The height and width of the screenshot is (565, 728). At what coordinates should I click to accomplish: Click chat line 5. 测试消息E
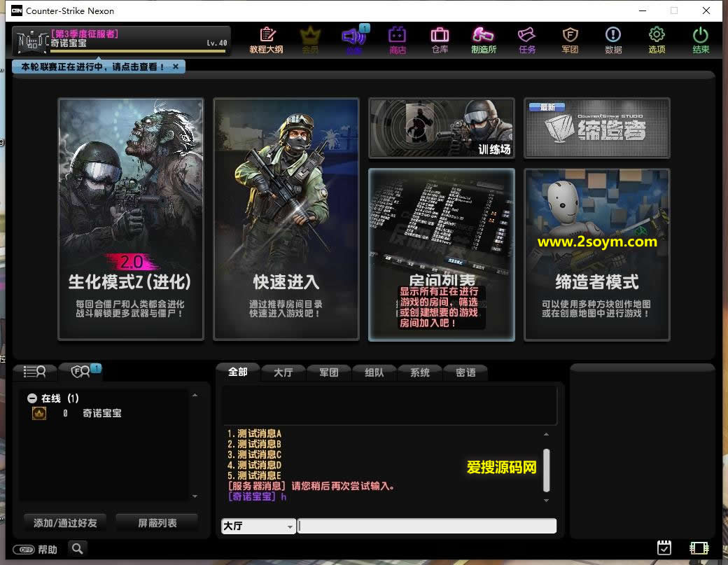tap(254, 475)
